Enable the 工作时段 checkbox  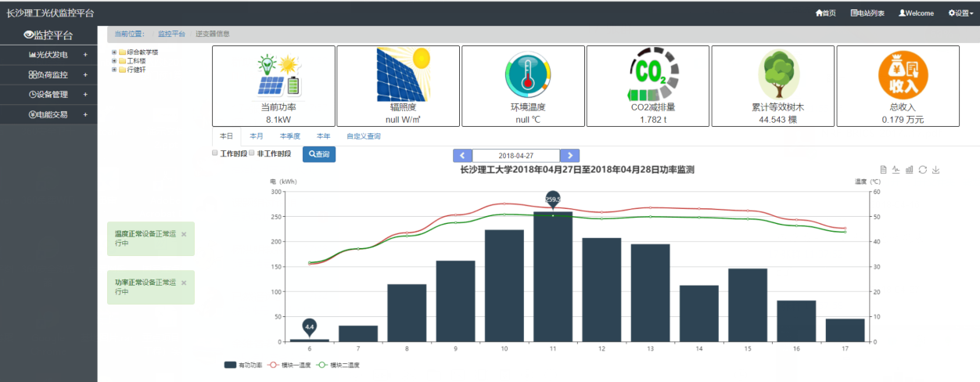pos(215,153)
